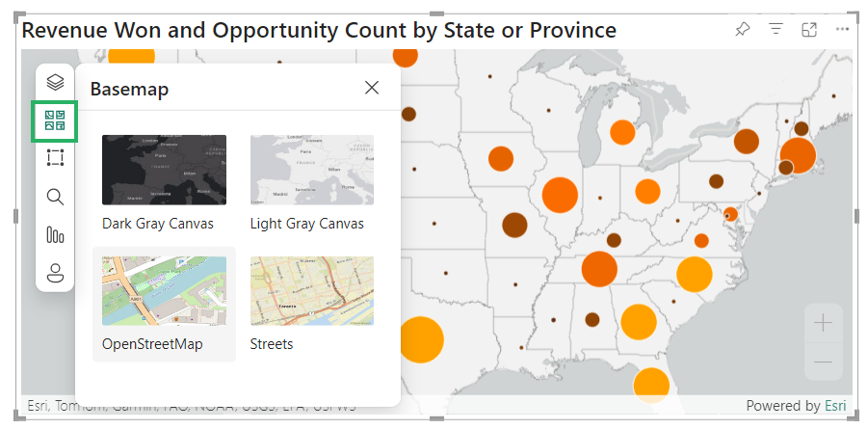Switch to the Streets basemap
The image size is (868, 429).
pos(312,291)
